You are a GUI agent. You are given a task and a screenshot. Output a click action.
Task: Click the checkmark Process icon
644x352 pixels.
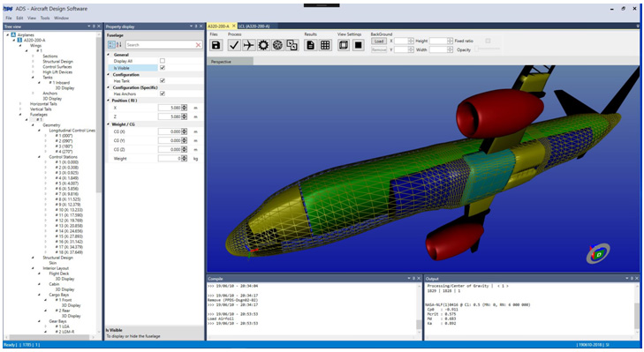(x=234, y=45)
